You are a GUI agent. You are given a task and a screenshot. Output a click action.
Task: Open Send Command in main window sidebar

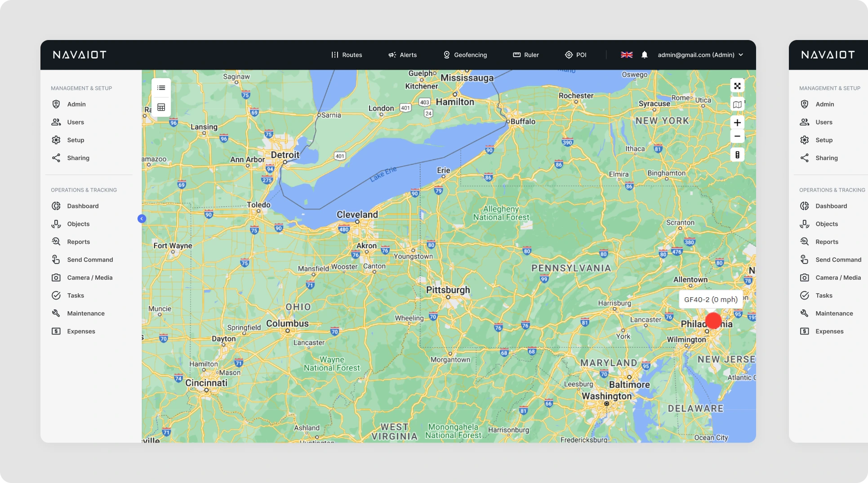coord(89,259)
